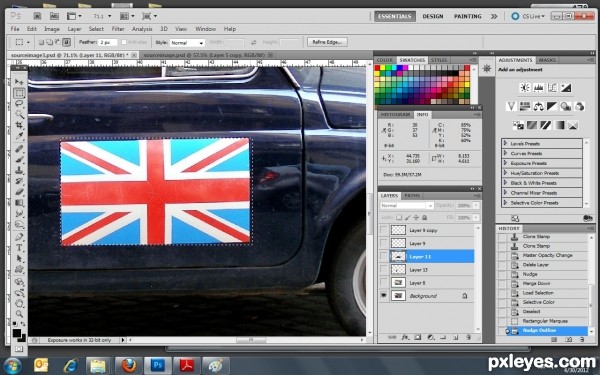Screen dimensions: 600x375
Task: Show the Layer 9 copy layer
Action: coord(383,230)
